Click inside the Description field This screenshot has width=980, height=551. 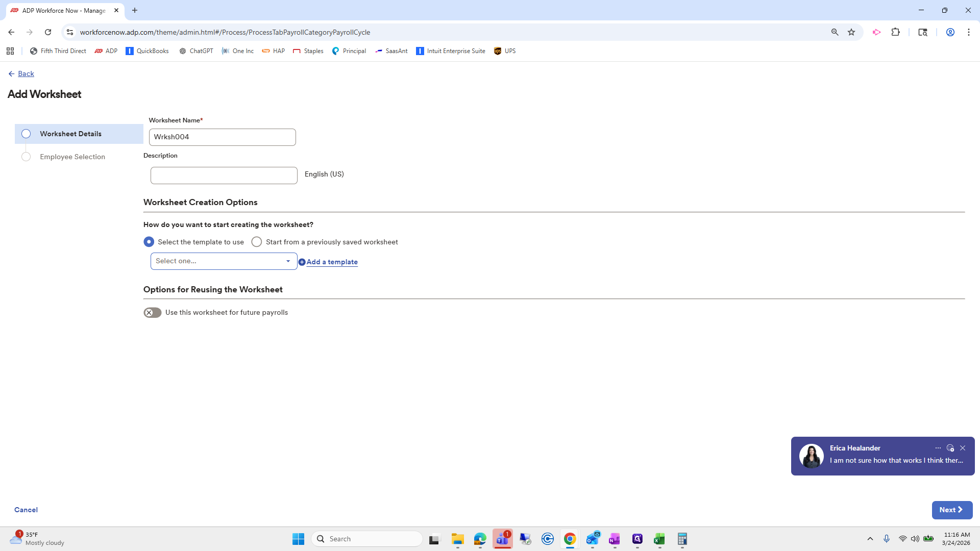[x=224, y=175]
